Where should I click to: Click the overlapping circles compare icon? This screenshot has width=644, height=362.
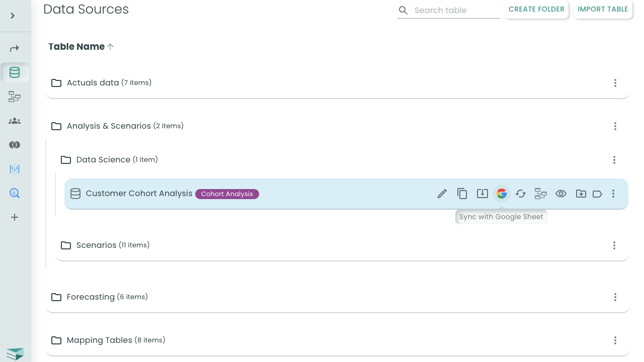coord(15,145)
